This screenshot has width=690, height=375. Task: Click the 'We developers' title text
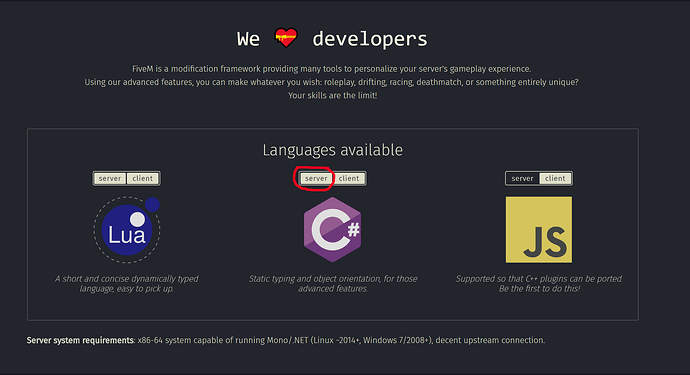click(x=332, y=39)
